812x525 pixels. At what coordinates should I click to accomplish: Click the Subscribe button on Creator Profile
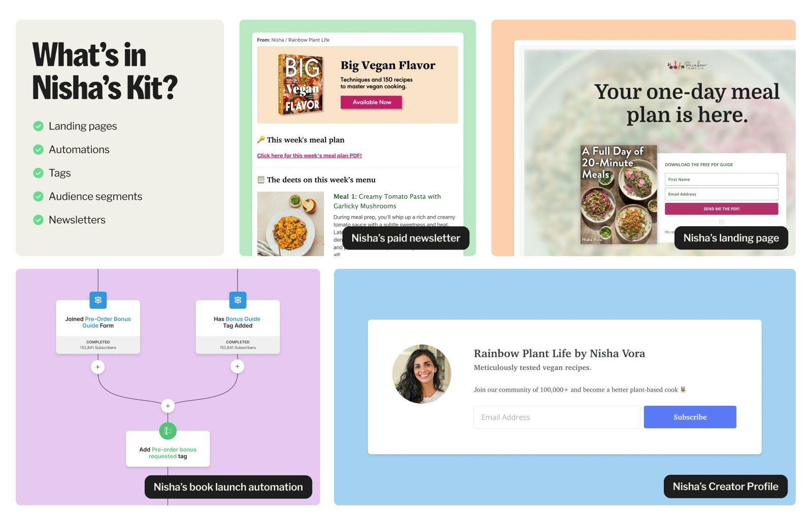click(x=690, y=417)
